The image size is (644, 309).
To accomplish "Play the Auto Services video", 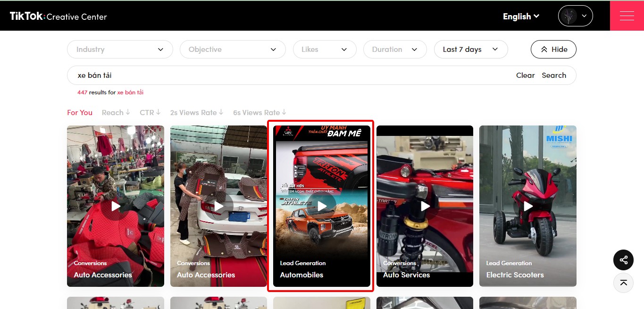I will [x=425, y=206].
